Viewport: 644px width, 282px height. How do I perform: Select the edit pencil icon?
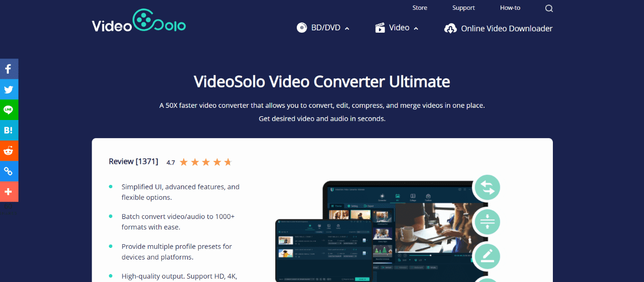click(487, 256)
